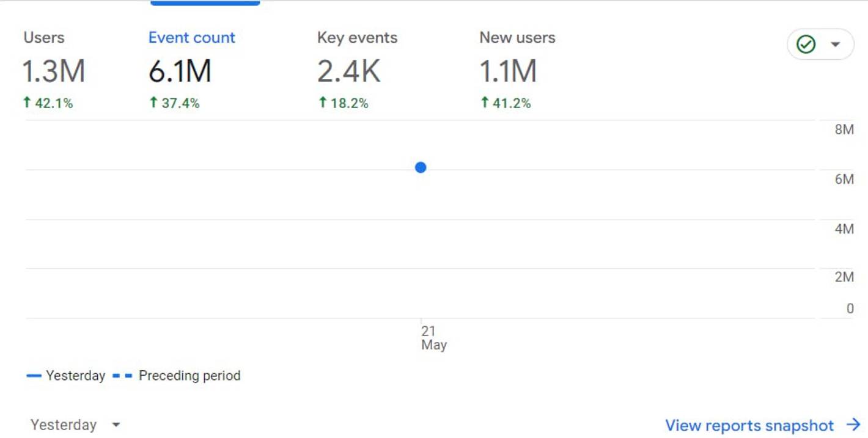
Task: Click the Preceding period dashed line icon
Action: click(122, 376)
